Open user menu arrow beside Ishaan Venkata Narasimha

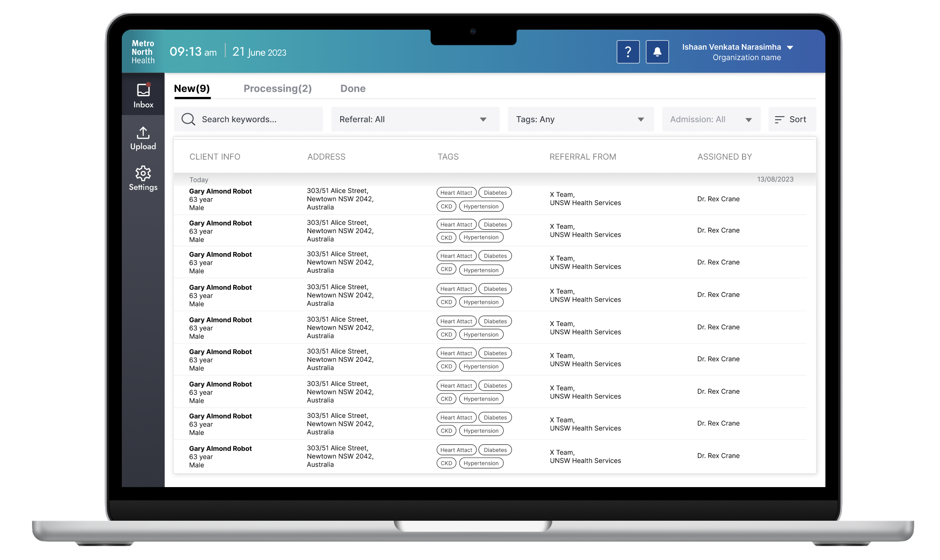(x=790, y=47)
